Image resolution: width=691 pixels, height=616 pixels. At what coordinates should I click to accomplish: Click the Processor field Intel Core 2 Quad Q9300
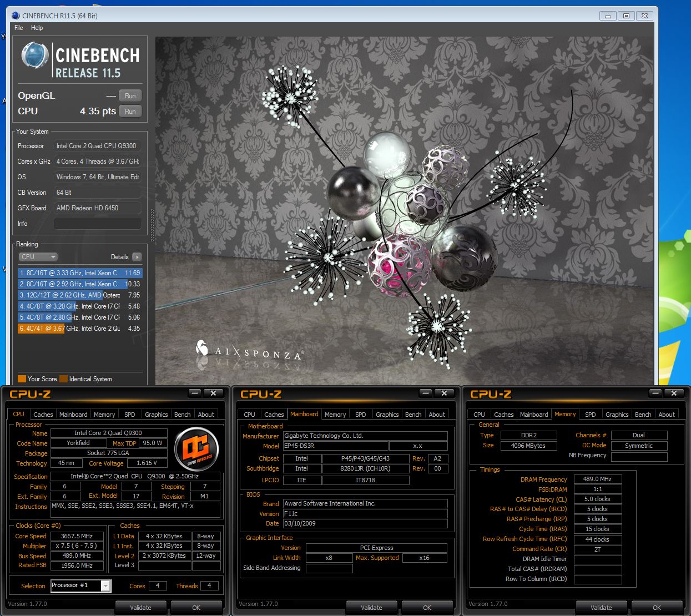pos(97,145)
